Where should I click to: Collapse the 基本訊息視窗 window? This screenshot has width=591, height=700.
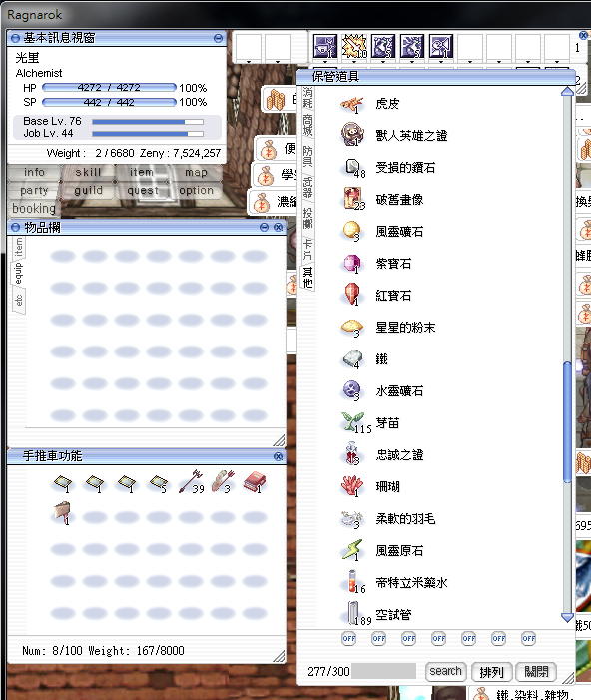218,38
